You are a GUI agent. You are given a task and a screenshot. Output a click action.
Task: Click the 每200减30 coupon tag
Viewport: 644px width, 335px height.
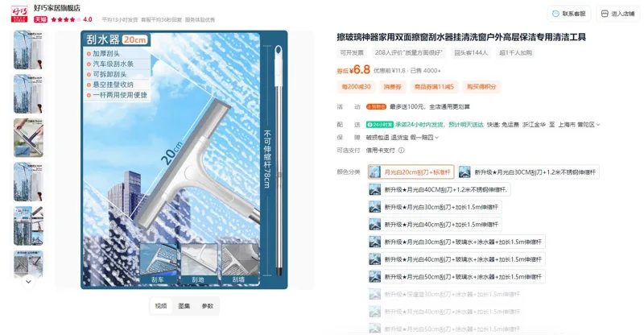[356, 87]
